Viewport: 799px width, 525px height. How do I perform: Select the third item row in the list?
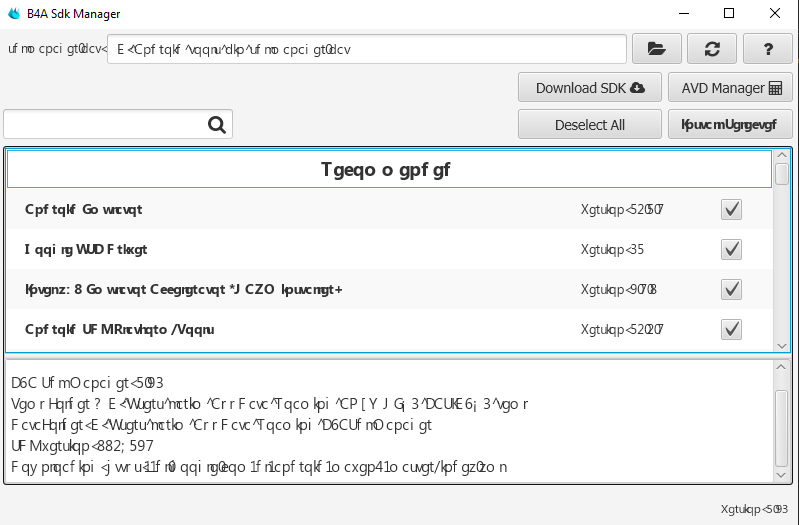click(x=300, y=289)
